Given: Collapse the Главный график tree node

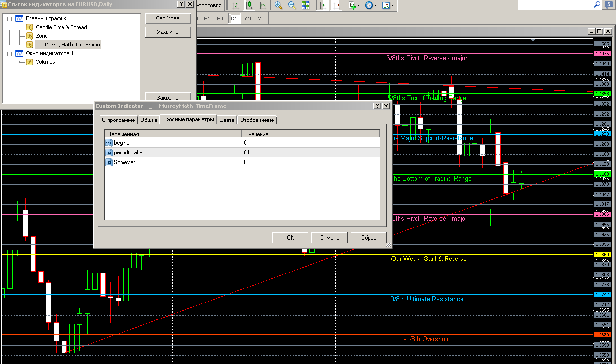Looking at the screenshot, I should (x=9, y=18).
